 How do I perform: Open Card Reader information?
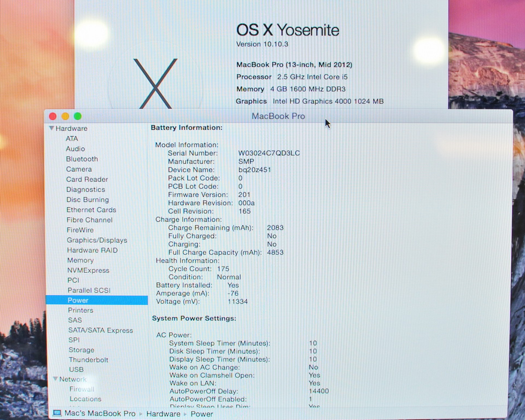pyautogui.click(x=87, y=179)
